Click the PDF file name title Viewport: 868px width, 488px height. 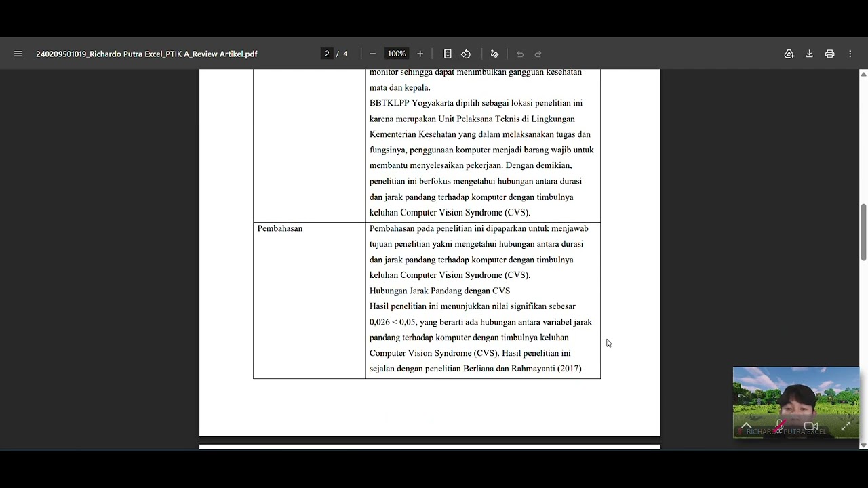click(146, 54)
